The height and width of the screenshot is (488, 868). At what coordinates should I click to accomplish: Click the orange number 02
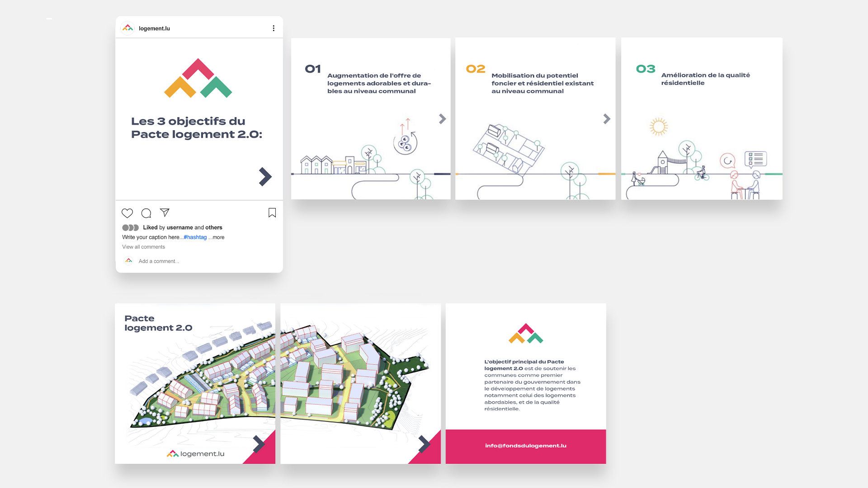[476, 69]
